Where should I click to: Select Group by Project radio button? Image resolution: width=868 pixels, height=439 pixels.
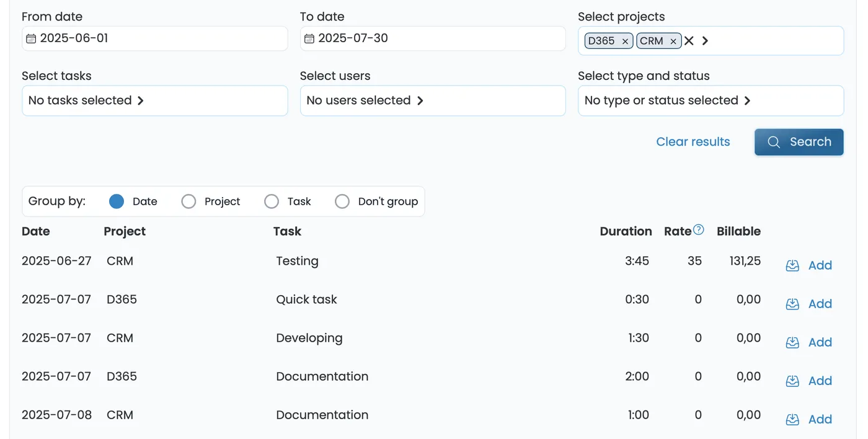click(188, 202)
